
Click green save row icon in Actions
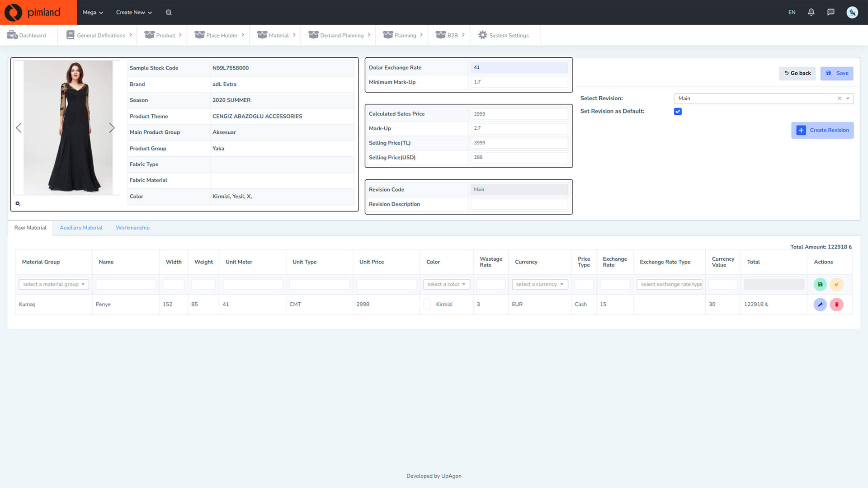point(820,284)
